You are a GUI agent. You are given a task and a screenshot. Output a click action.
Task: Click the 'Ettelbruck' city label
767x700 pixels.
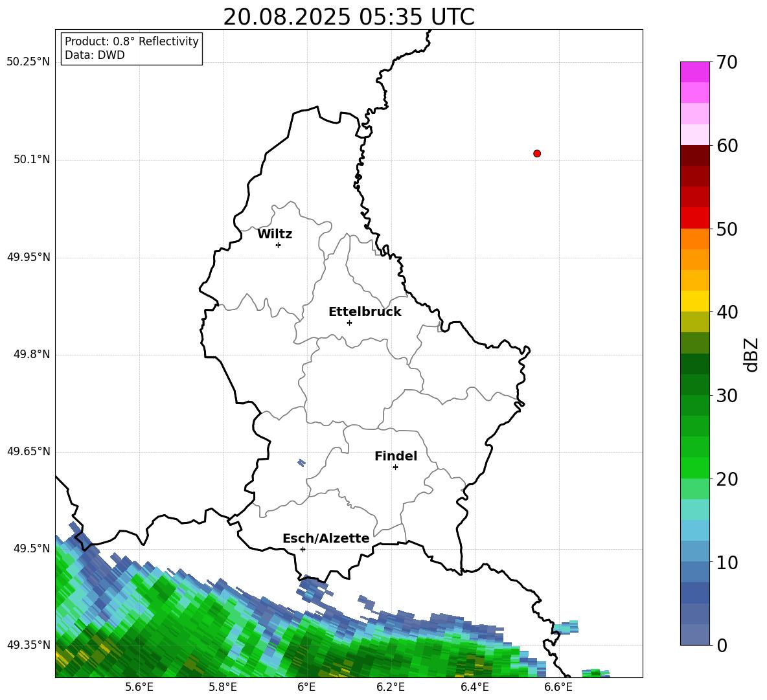pyautogui.click(x=365, y=312)
